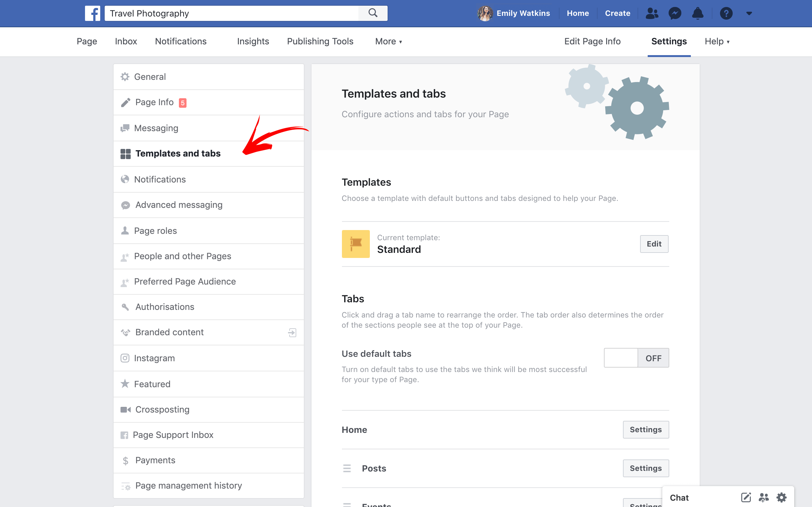Open the notifications bell icon

pyautogui.click(x=697, y=13)
